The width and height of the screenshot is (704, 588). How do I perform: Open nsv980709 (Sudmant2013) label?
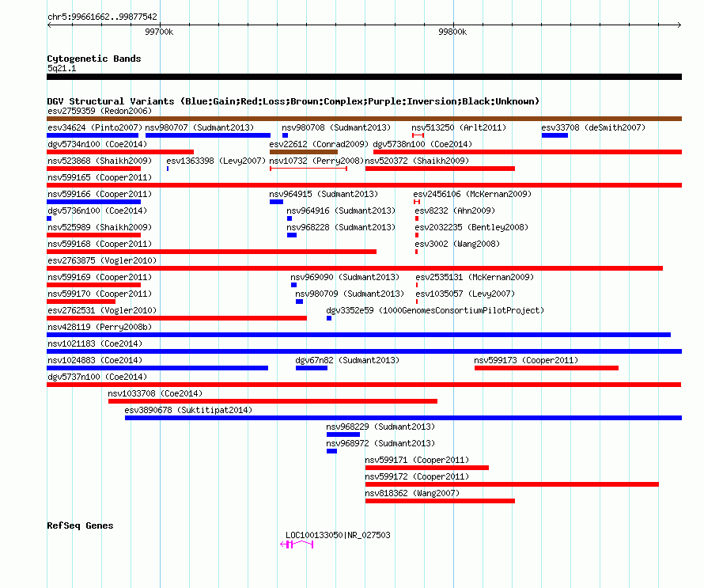350,294
